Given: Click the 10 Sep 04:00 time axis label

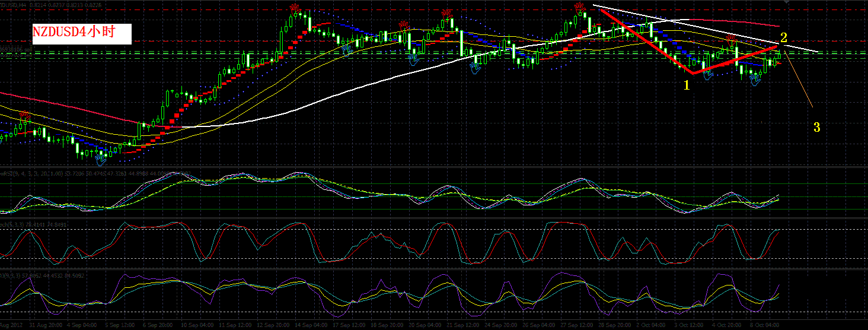Looking at the screenshot, I should click(197, 325).
